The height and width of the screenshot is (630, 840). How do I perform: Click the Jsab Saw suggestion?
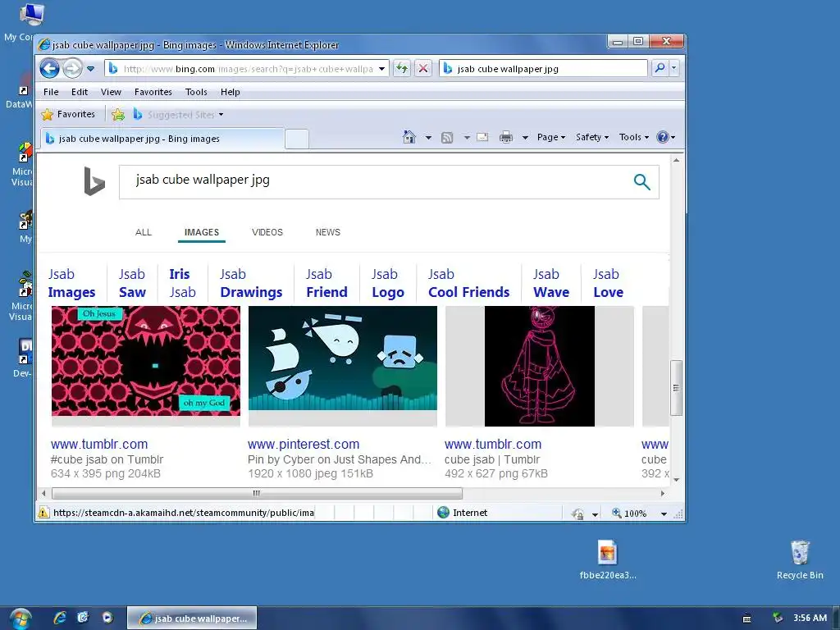132,283
